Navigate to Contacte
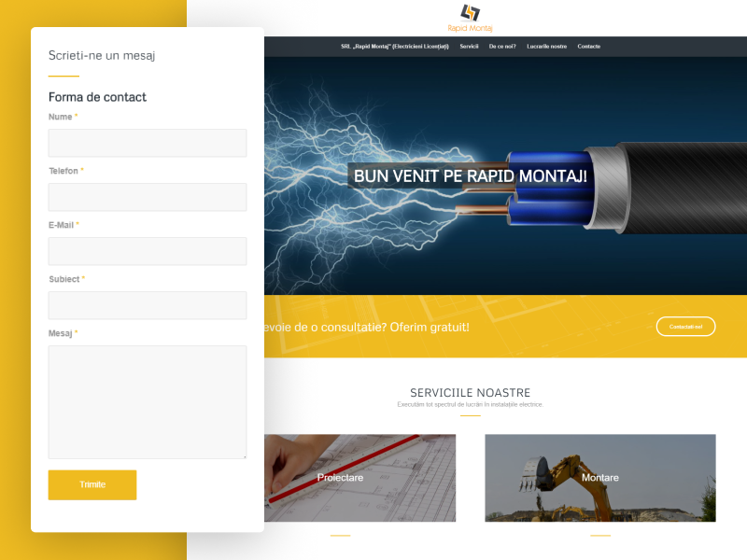Viewport: 747px width, 560px height. coord(589,47)
